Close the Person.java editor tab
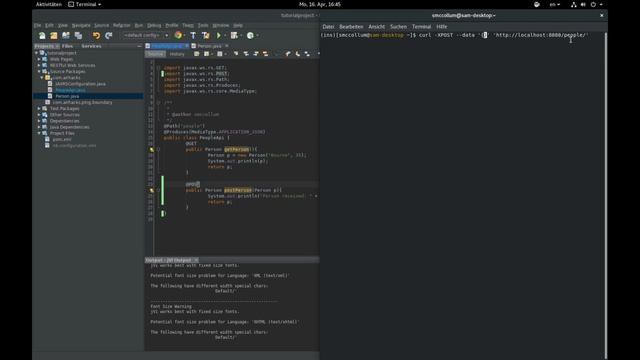Viewport: 640px width, 360px height. coord(227,46)
